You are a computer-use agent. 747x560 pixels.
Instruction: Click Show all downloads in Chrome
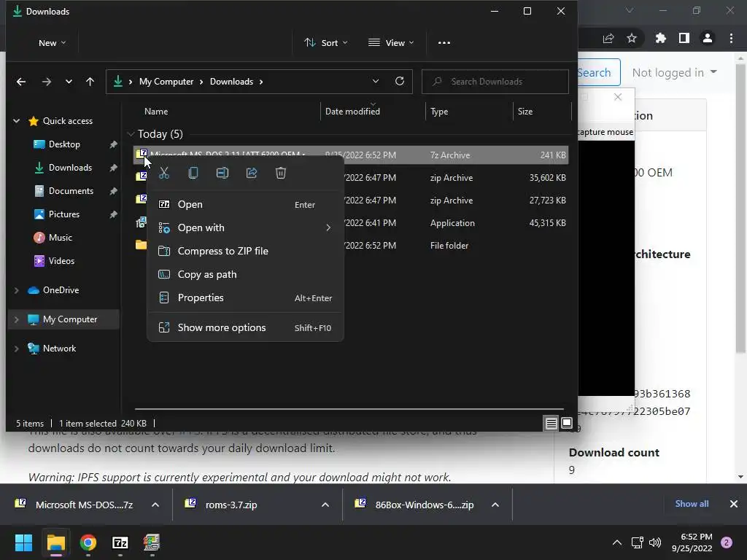[x=692, y=504]
